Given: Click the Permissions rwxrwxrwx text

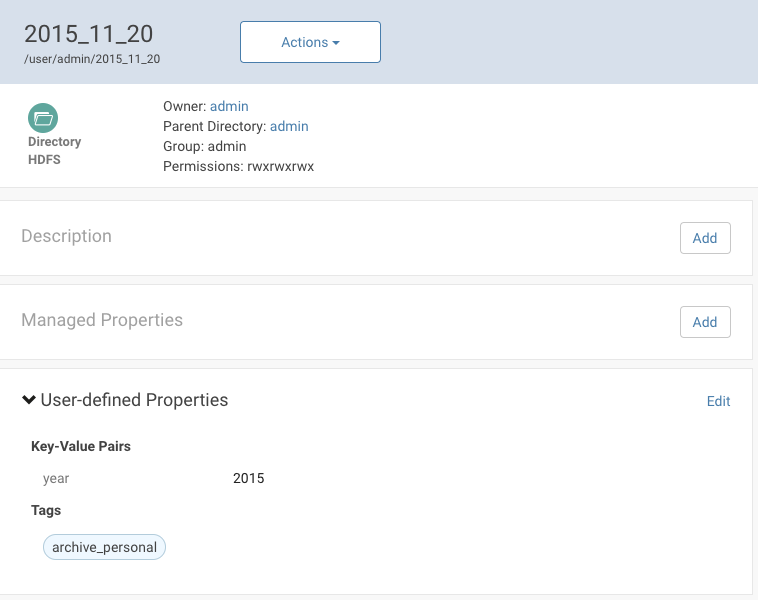Looking at the screenshot, I should [x=238, y=166].
